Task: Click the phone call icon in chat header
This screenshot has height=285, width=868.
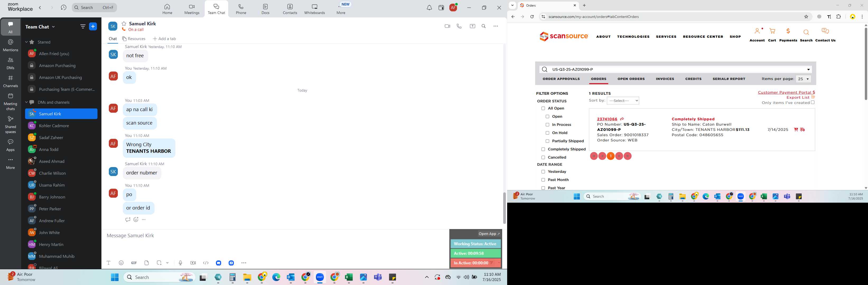Action: pyautogui.click(x=459, y=26)
